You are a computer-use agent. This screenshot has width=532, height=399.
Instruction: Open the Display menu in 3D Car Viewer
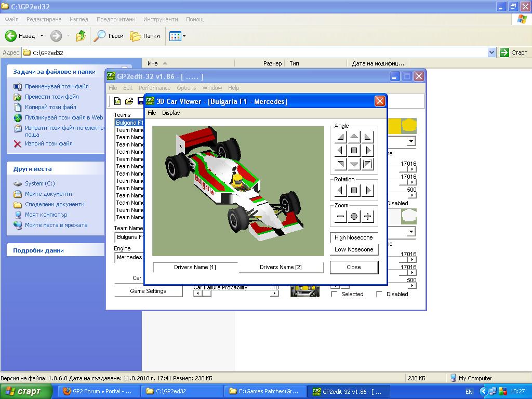171,113
